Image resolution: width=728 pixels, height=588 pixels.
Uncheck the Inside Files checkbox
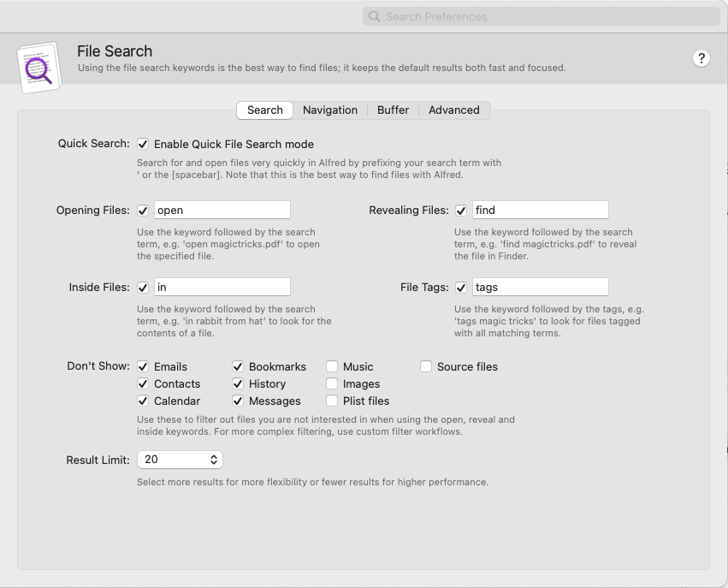click(x=143, y=288)
